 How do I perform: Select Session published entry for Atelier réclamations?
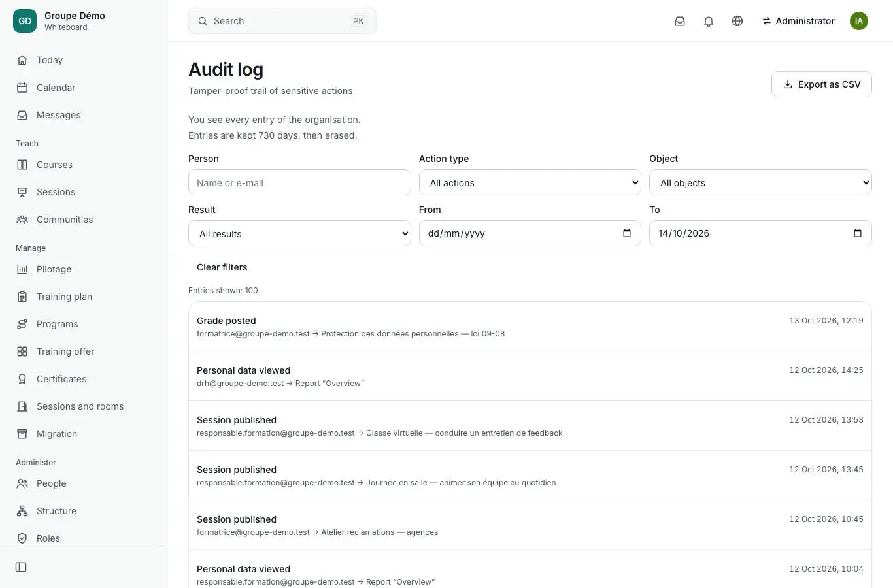click(x=530, y=525)
